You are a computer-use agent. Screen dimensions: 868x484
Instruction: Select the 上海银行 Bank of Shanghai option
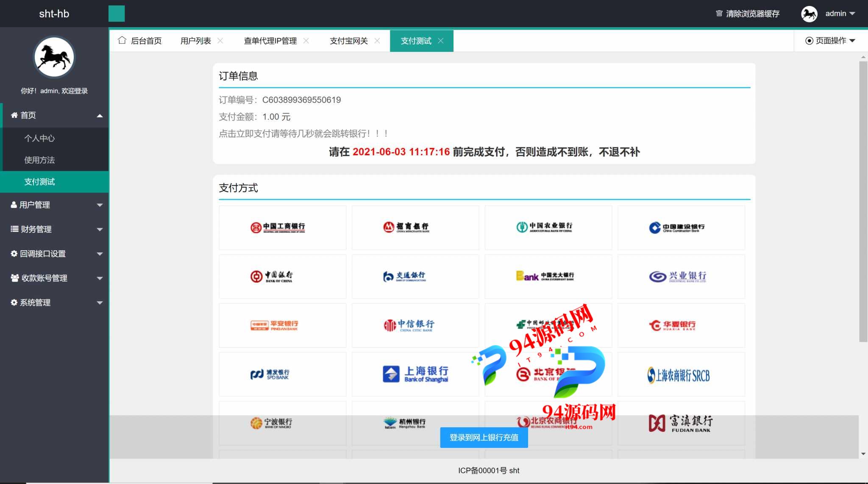pos(415,374)
